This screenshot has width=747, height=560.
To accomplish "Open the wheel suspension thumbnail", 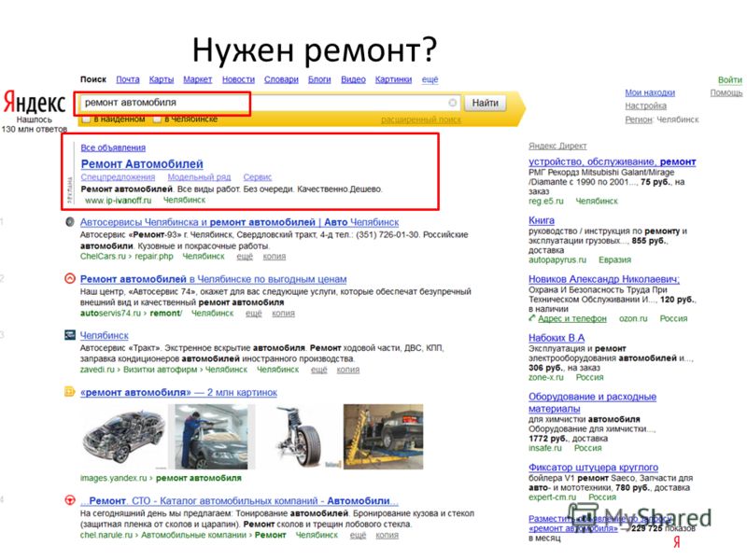I will (x=300, y=438).
